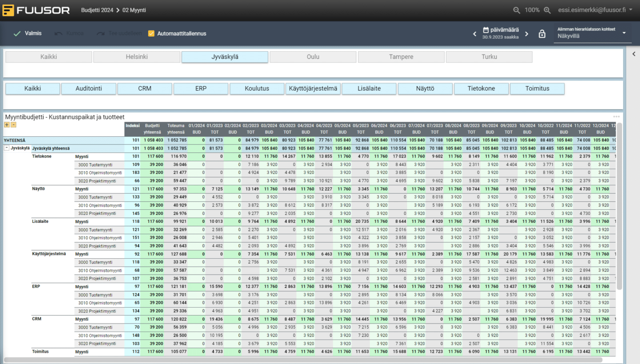This screenshot has height=364, width=640.
Task: Click the horizontal scrollbar under the table
Action: click(301, 360)
